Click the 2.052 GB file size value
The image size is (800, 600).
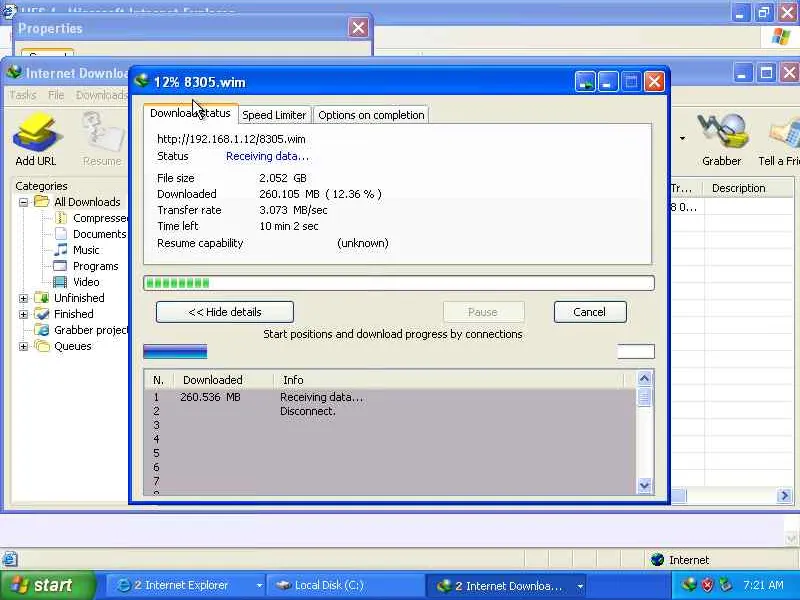click(283, 178)
